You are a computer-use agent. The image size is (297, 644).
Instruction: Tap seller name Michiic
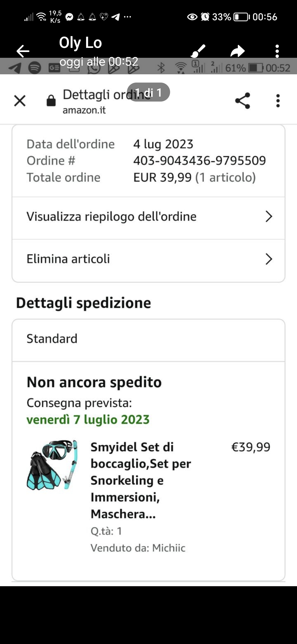169,548
